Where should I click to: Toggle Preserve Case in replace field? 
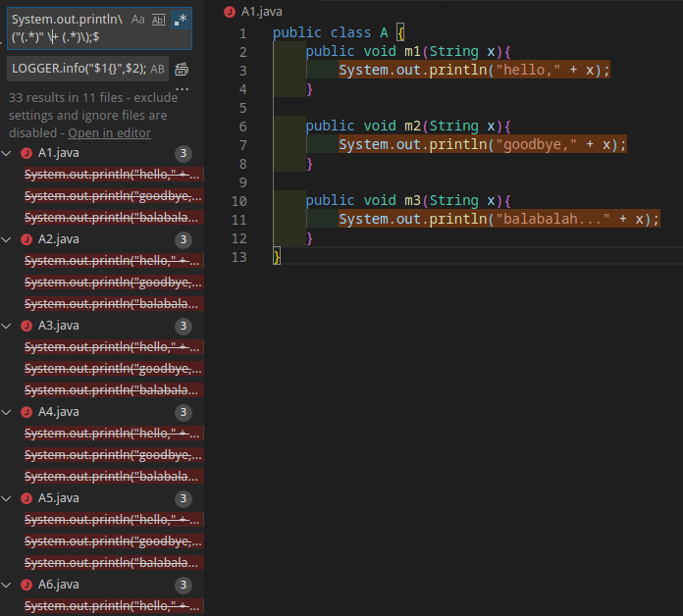coord(157,70)
